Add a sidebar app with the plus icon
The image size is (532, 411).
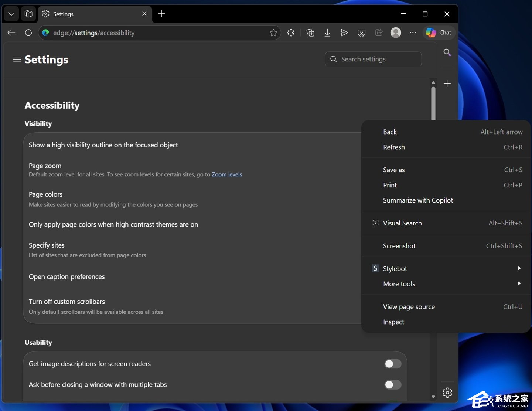[447, 84]
